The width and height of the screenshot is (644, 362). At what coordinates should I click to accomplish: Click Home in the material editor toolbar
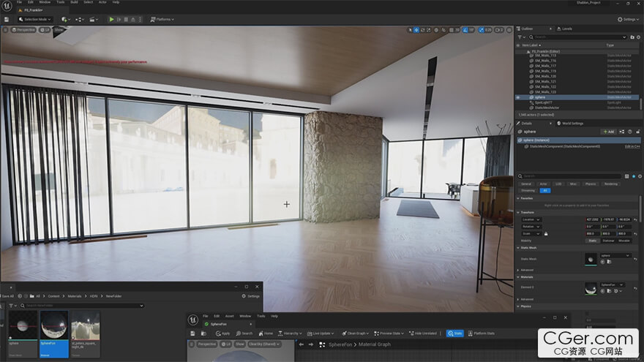pyautogui.click(x=266, y=333)
